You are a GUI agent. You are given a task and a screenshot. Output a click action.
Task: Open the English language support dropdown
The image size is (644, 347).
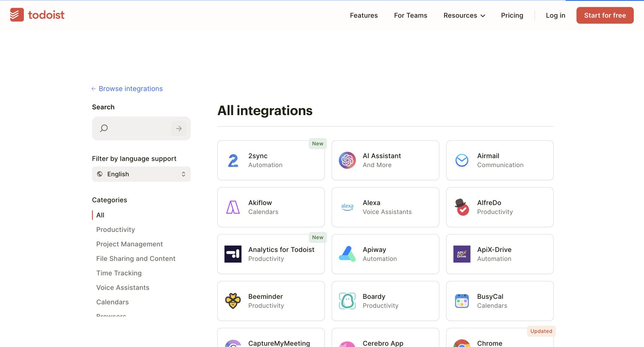pyautogui.click(x=141, y=174)
